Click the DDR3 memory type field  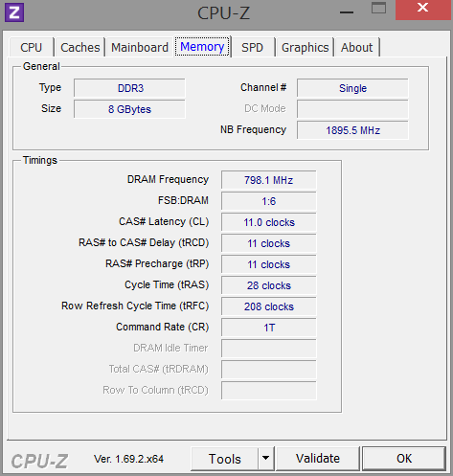pyautogui.click(x=129, y=88)
